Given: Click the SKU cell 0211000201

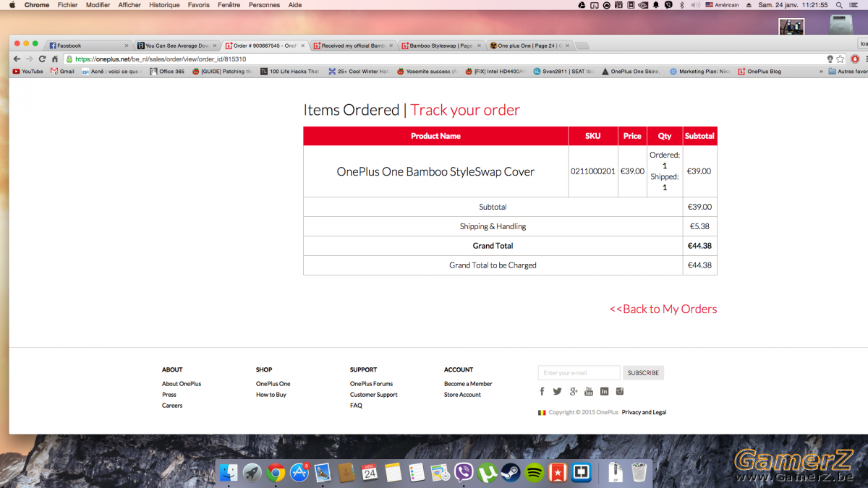Looking at the screenshot, I should (593, 171).
